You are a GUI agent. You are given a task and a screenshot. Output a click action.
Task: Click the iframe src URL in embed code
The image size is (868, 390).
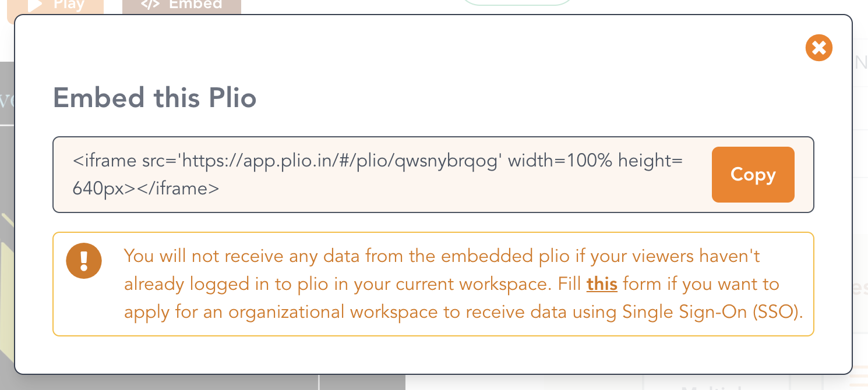341,161
